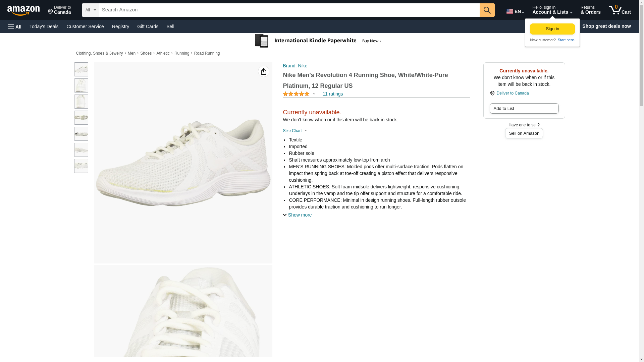Open Today's Deals in navigation bar
Screen dimensions: 644x362
[44, 26]
